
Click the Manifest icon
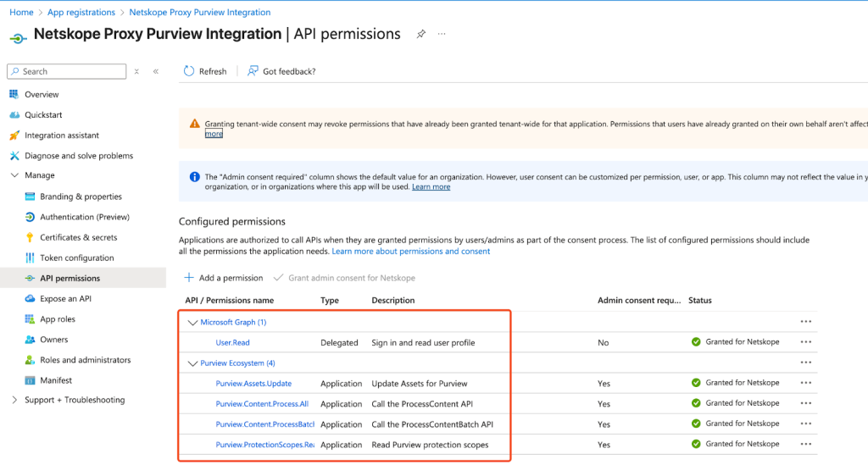pos(30,380)
